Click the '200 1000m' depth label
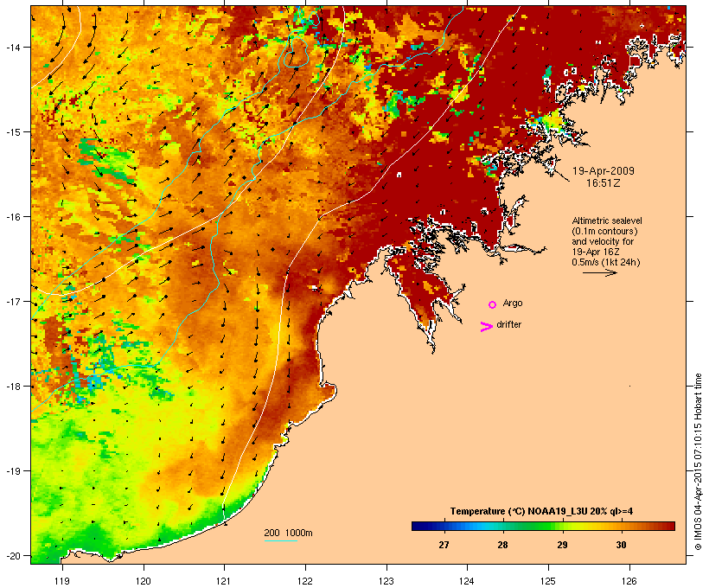Screen dimensions: 709x588 (288, 533)
